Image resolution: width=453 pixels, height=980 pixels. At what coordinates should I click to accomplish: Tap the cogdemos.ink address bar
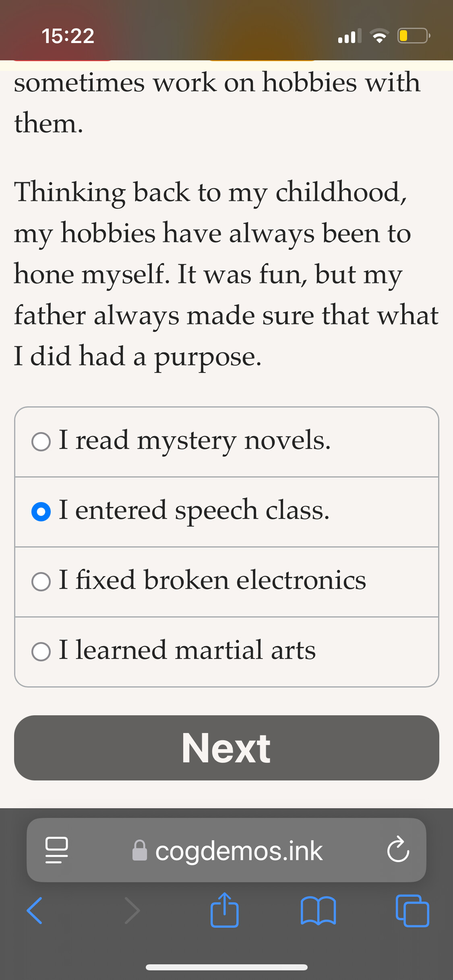pyautogui.click(x=226, y=850)
